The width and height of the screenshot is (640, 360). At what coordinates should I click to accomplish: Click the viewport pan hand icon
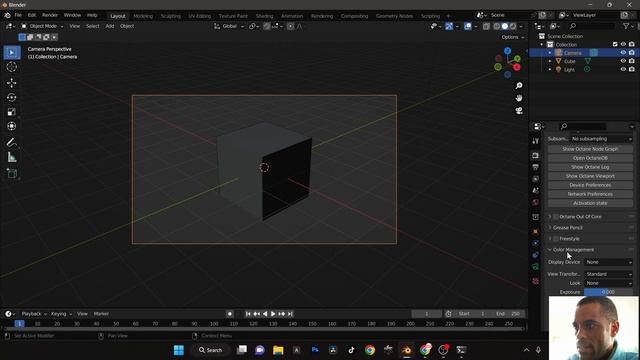519,98
